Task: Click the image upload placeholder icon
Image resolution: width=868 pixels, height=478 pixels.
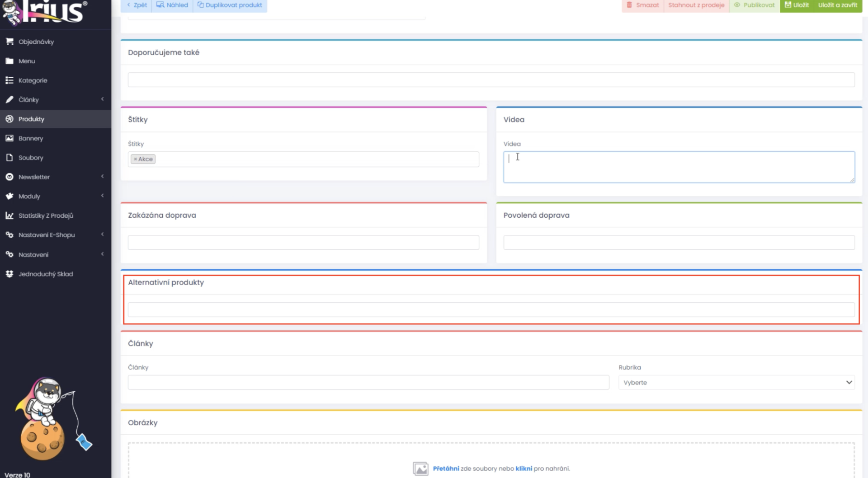Action: tap(420, 469)
